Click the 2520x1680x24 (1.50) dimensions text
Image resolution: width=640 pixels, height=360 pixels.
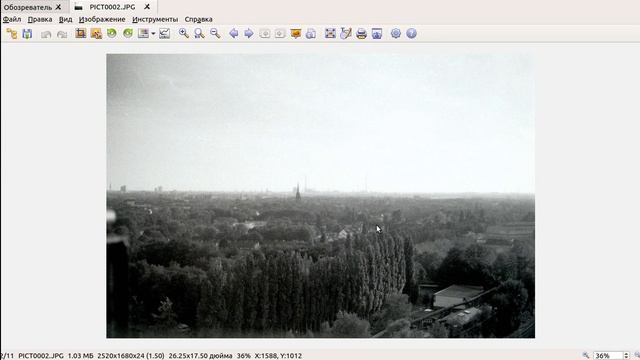coord(131,356)
